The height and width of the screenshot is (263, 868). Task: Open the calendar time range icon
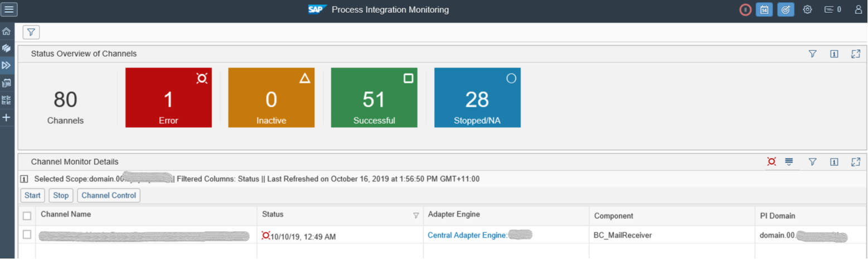(x=764, y=9)
